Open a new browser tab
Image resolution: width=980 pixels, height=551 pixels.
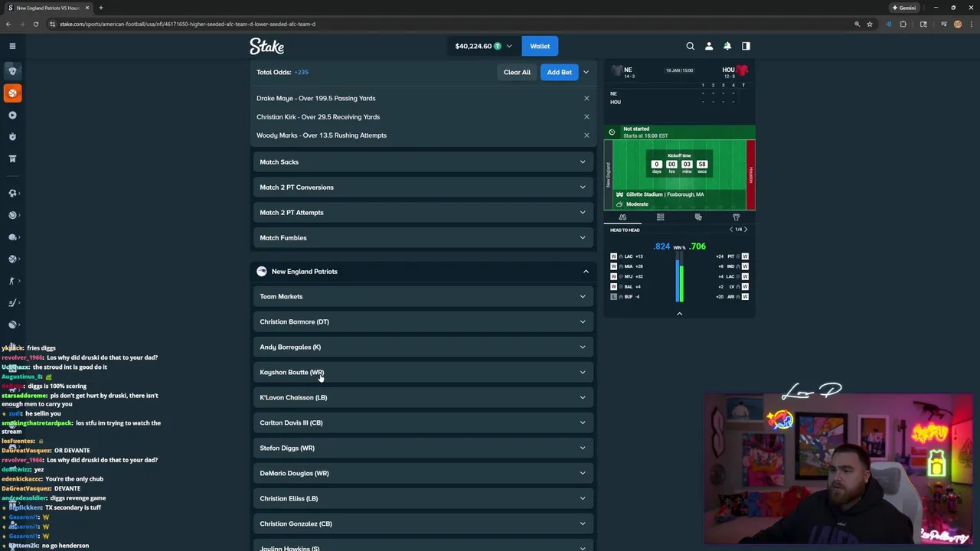(x=101, y=8)
